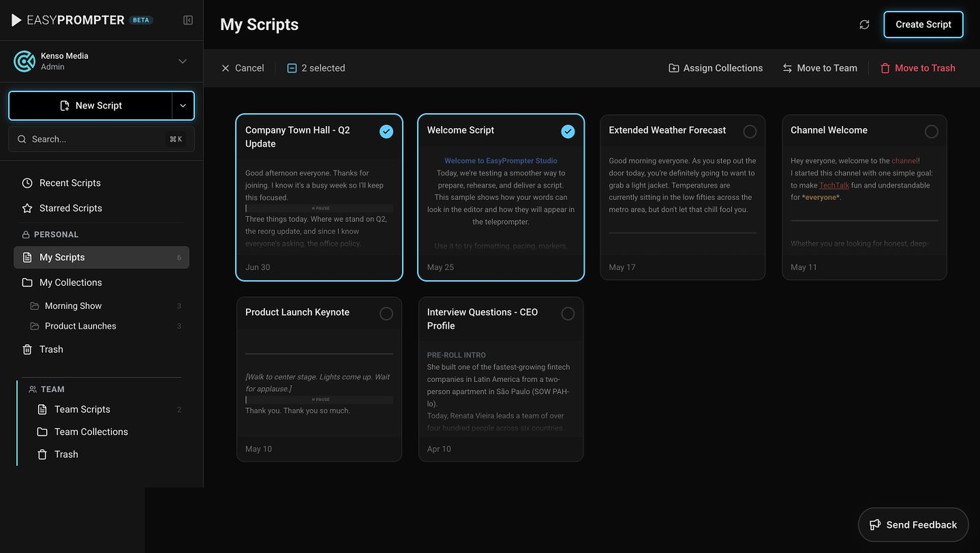Click the BETA badge
980x553 pixels.
pos(141,20)
